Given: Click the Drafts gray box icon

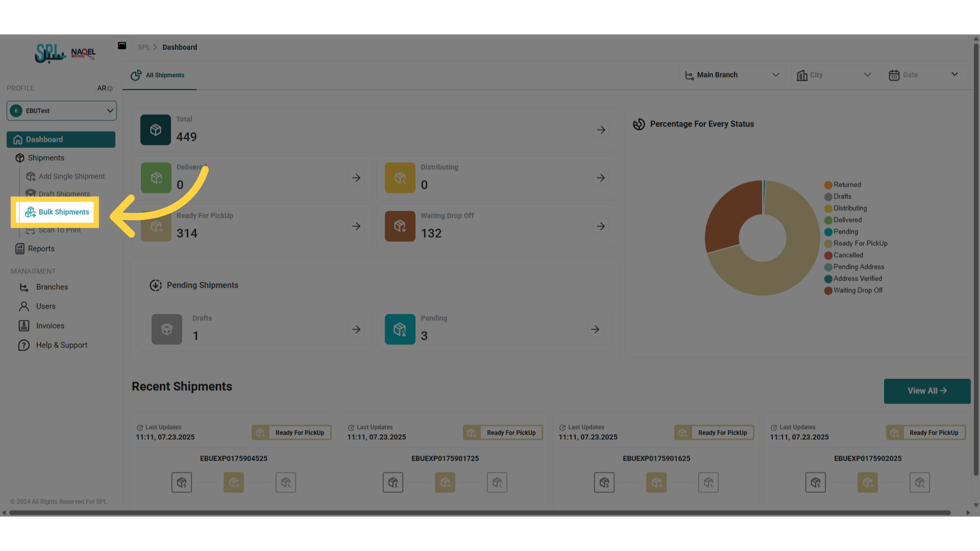Looking at the screenshot, I should 166,329.
